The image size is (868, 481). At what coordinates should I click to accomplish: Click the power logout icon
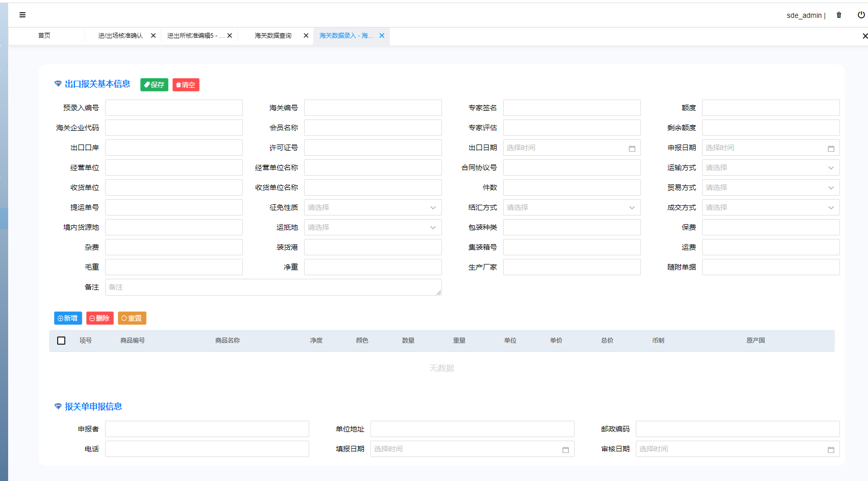pyautogui.click(x=861, y=15)
